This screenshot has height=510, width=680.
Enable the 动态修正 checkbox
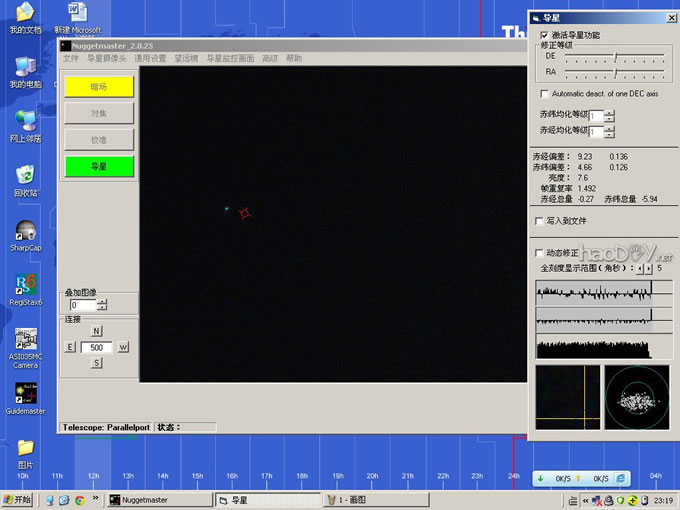pyautogui.click(x=541, y=253)
